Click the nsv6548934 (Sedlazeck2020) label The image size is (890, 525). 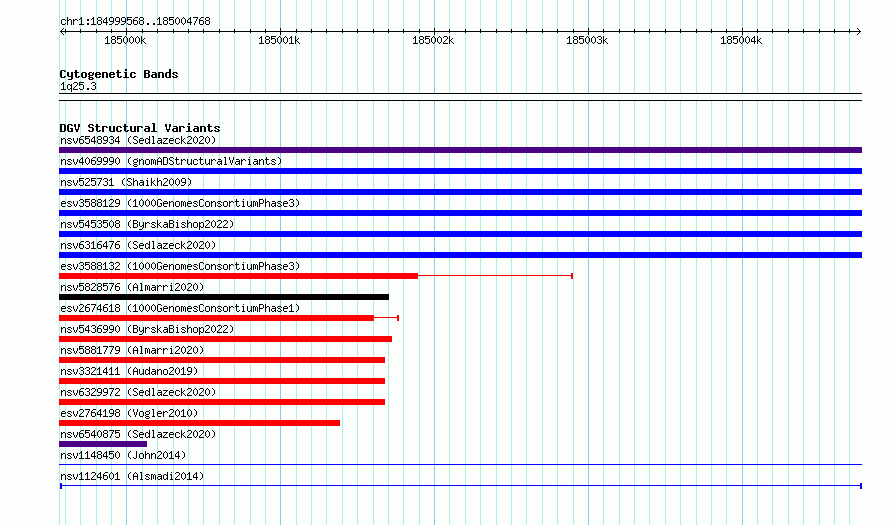pos(138,140)
